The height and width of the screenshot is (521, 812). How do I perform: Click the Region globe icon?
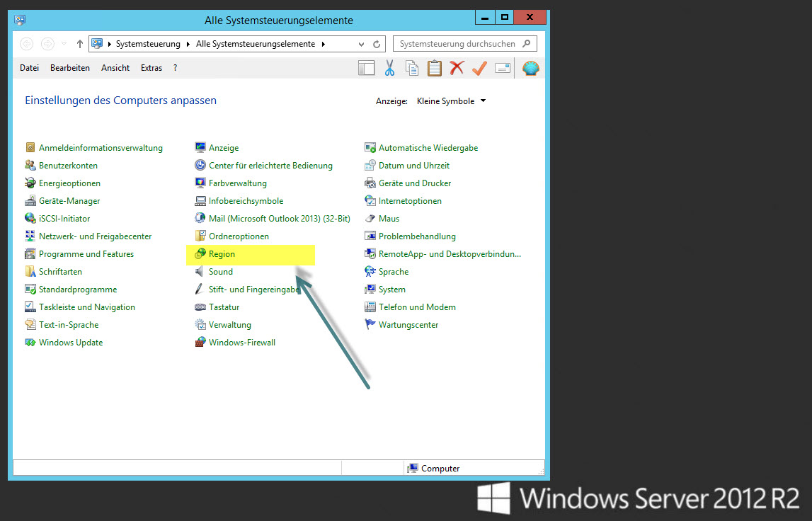pyautogui.click(x=200, y=253)
